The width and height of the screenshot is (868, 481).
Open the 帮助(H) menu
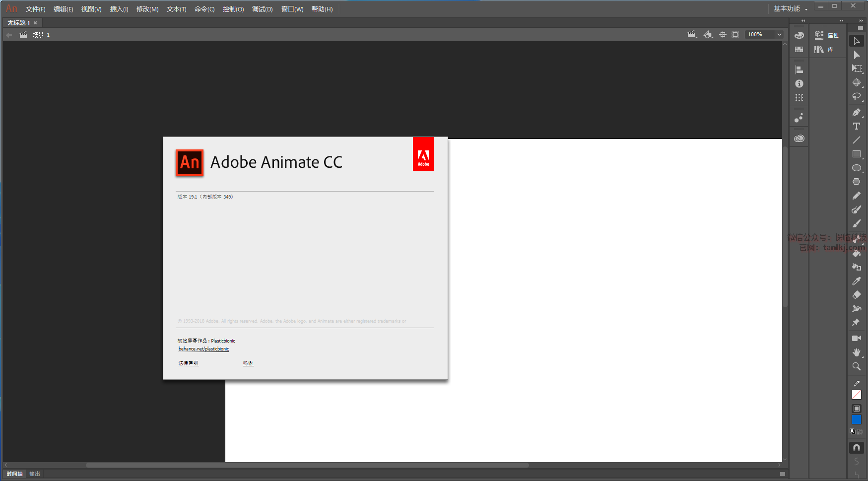click(322, 9)
